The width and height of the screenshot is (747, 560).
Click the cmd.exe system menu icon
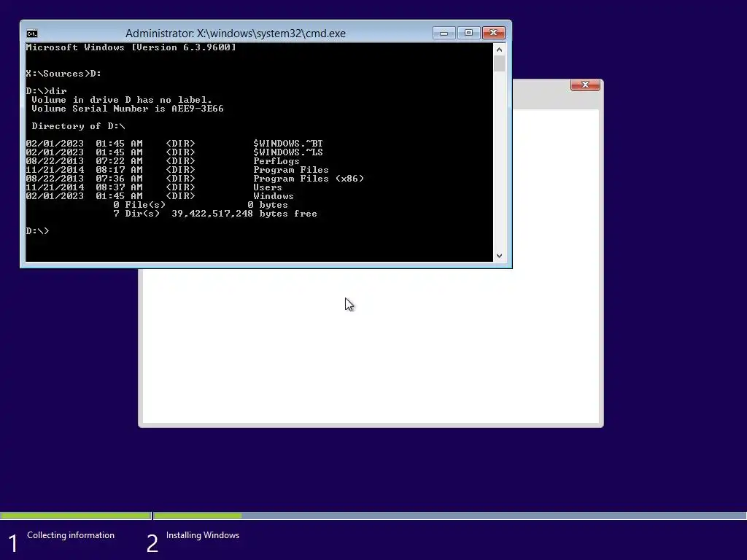32,34
